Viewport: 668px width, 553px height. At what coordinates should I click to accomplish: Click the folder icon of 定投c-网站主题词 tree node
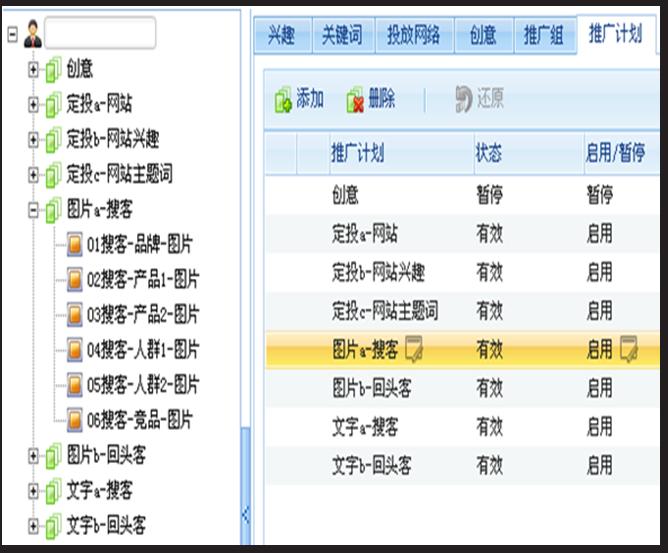point(53,175)
